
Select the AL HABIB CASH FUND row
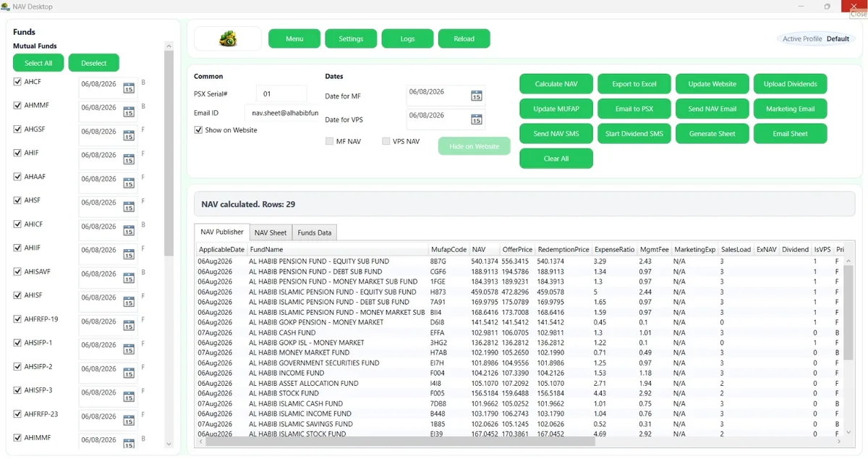point(521,332)
